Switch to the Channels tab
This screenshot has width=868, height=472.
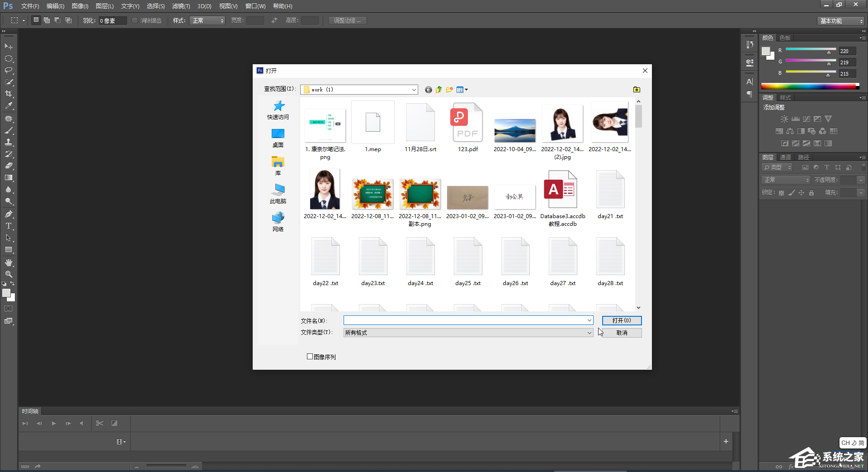tap(785, 157)
